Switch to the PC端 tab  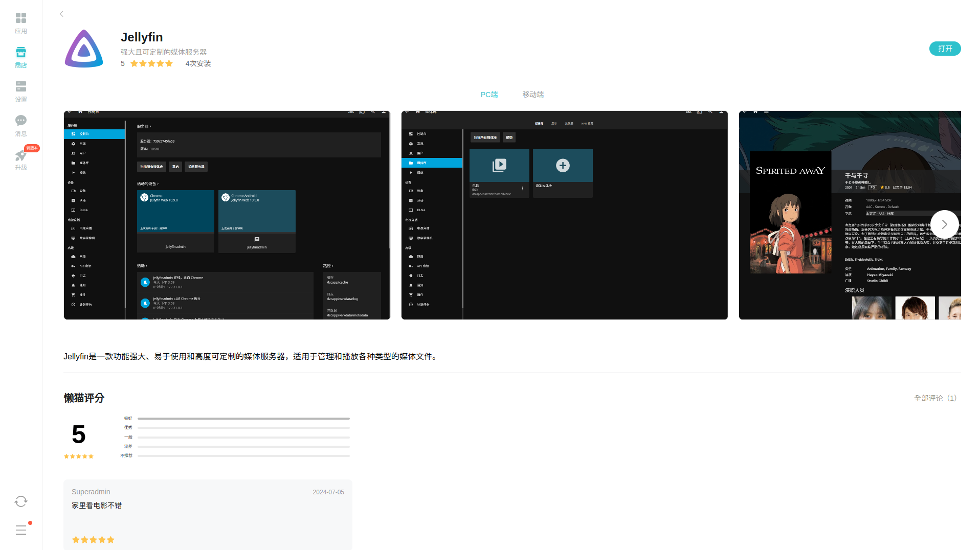[x=489, y=95]
